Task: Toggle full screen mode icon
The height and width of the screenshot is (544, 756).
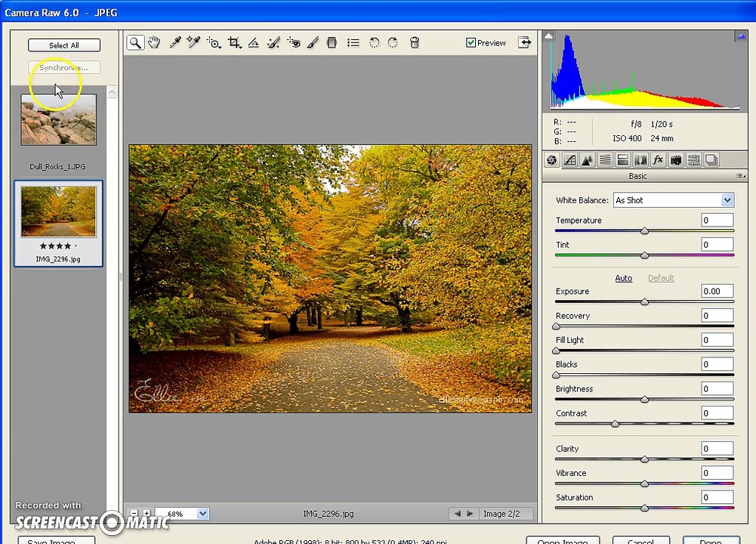Action: pos(525,42)
